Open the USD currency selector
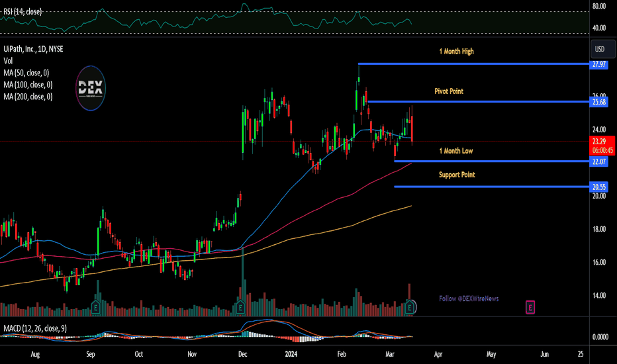Viewport: 617px width, 364px height. point(602,49)
